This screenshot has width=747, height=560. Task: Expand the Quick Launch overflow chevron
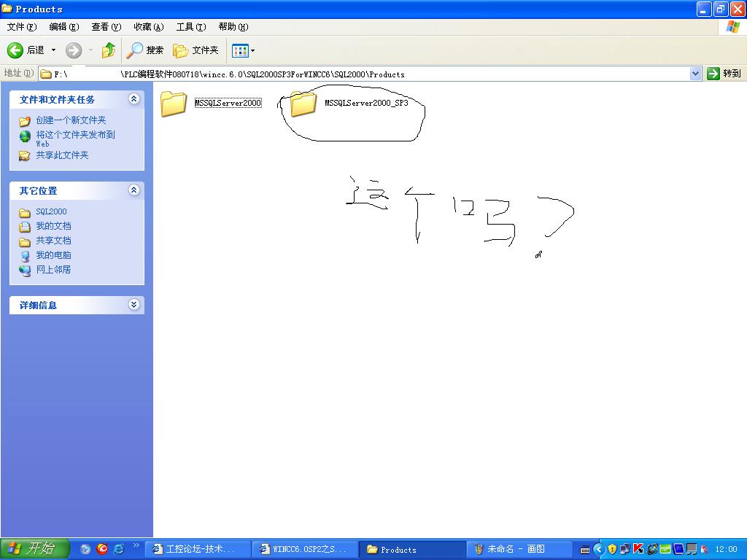[x=136, y=545]
